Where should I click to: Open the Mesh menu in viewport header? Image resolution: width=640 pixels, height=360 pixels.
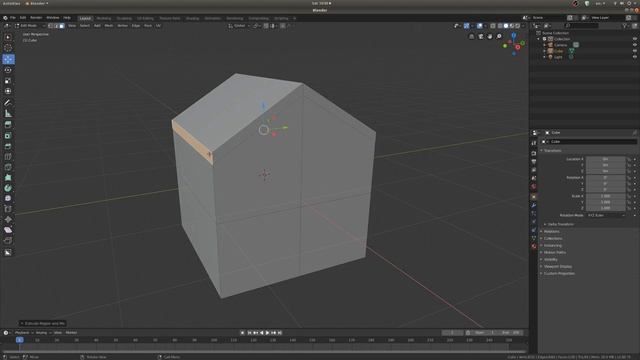(109, 26)
